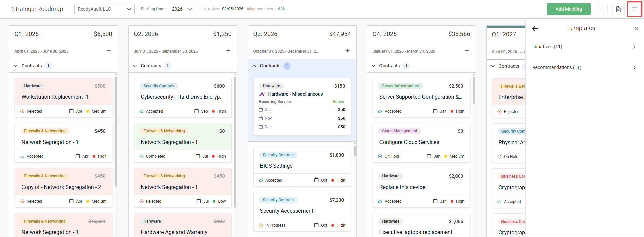Click the Alignment score link
Viewport: 644px width, 237px height.
tap(261, 9)
